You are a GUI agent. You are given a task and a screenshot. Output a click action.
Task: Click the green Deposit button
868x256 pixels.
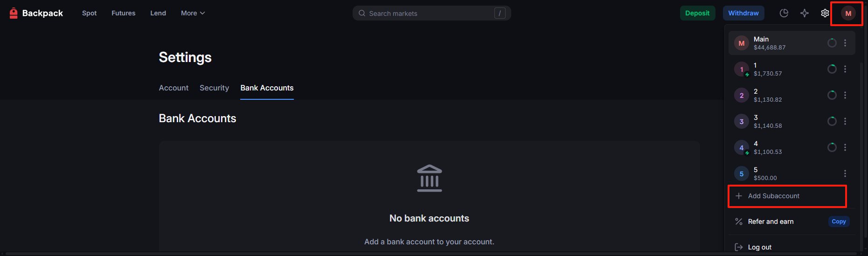pyautogui.click(x=697, y=13)
